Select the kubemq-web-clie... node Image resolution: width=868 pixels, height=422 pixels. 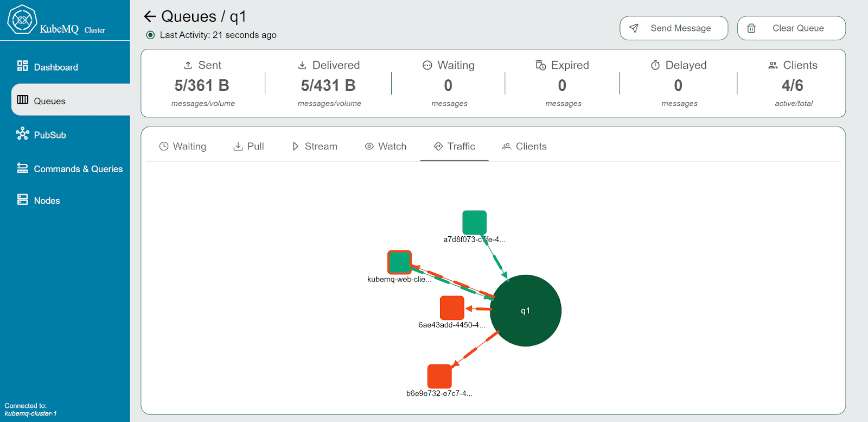tap(400, 263)
